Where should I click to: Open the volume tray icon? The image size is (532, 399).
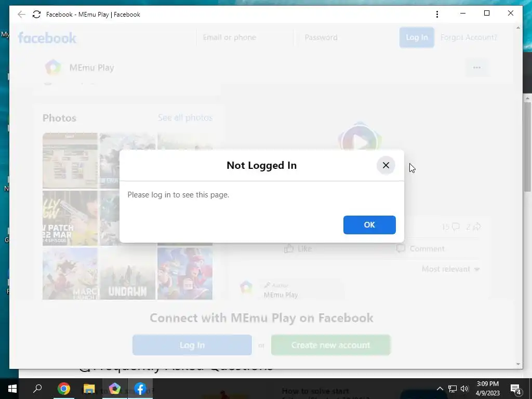coord(464,389)
